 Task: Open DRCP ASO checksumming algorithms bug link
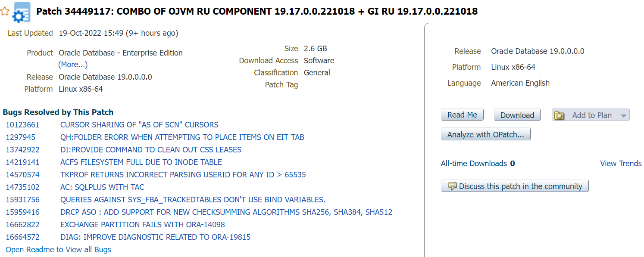point(226,212)
